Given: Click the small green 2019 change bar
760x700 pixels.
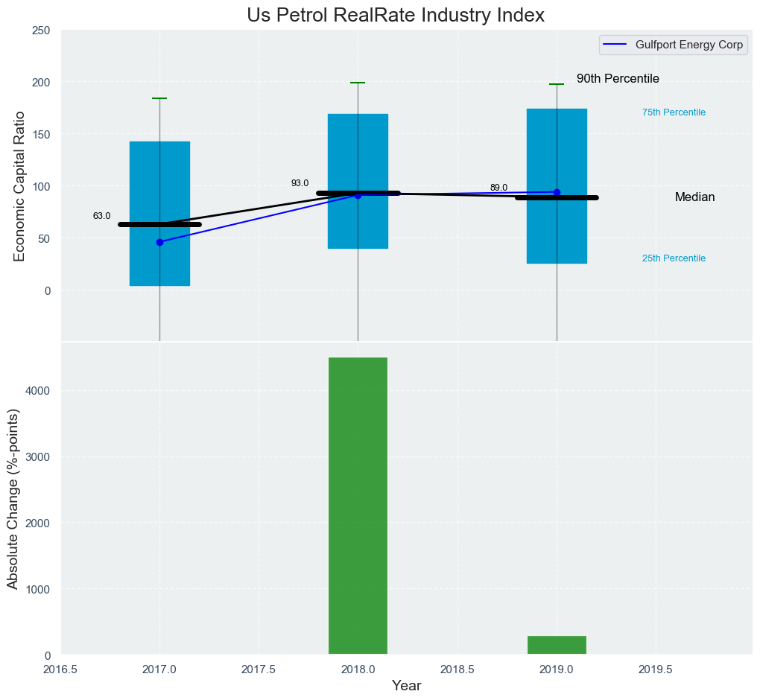Looking at the screenshot, I should (557, 646).
